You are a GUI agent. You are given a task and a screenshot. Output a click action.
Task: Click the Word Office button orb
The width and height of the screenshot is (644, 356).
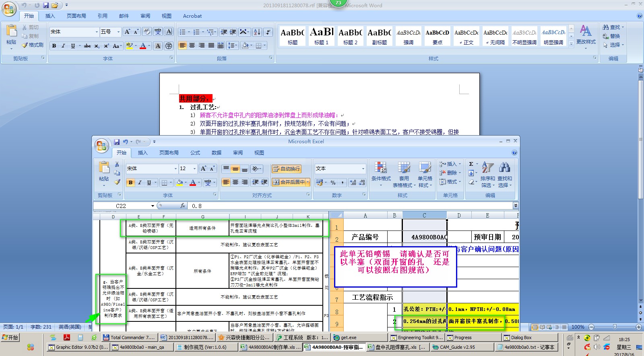(9, 9)
